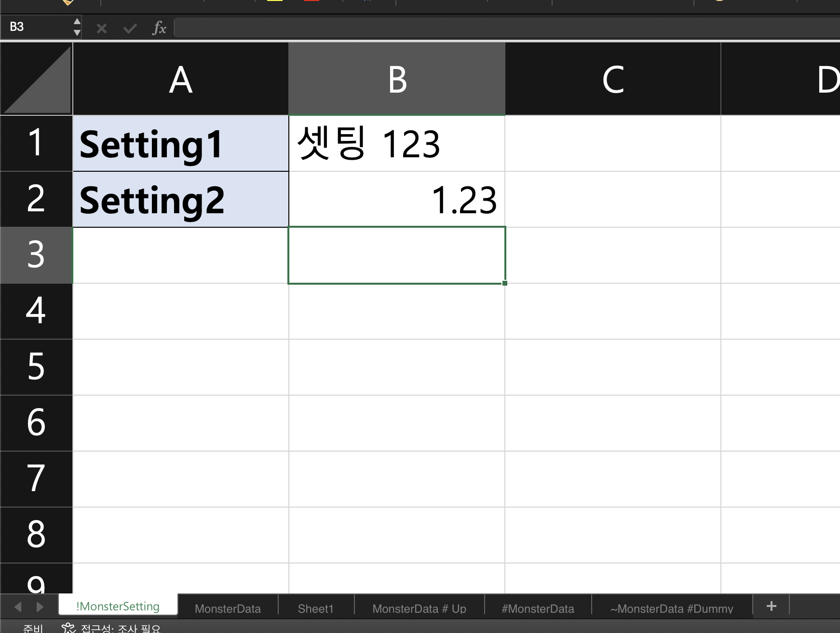
Task: Click the fill handle of cell B3
Action: (505, 283)
